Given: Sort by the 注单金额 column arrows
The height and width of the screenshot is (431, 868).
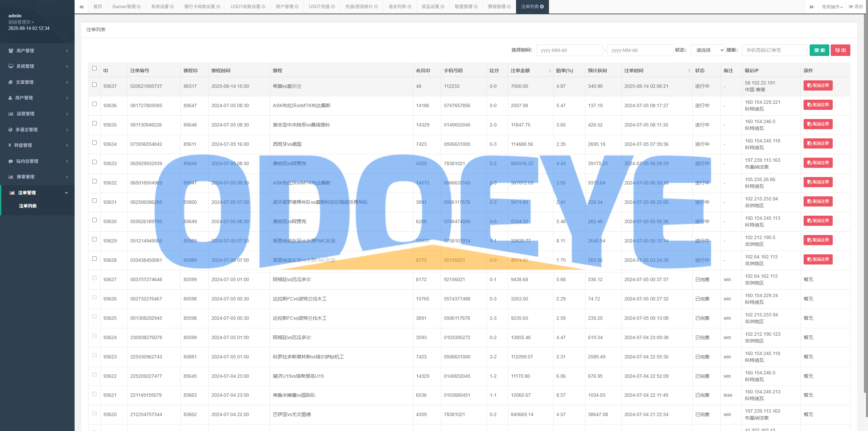Looking at the screenshot, I should point(550,71).
